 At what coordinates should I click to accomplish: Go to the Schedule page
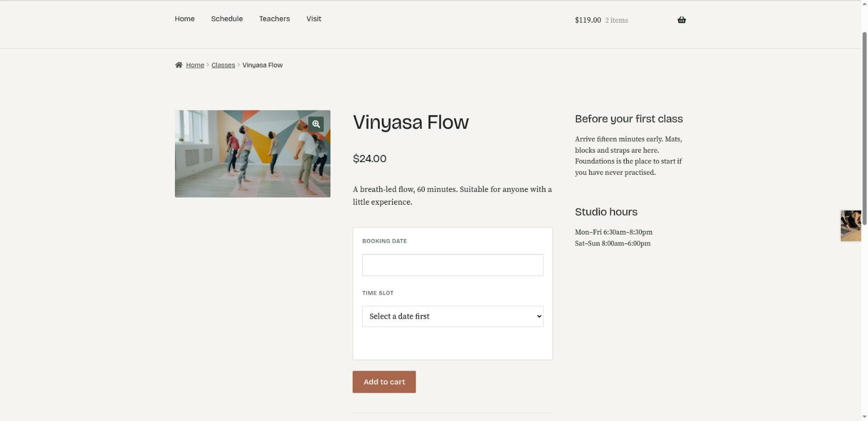[227, 19]
